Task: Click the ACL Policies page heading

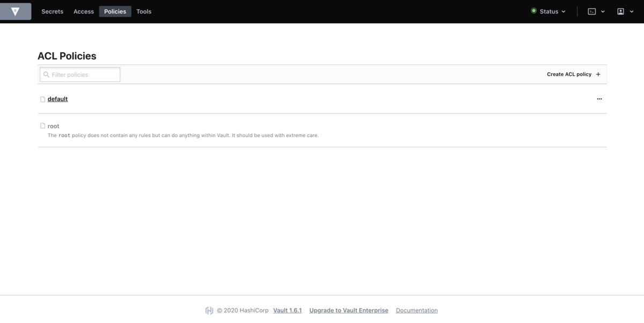Action: coord(67,56)
